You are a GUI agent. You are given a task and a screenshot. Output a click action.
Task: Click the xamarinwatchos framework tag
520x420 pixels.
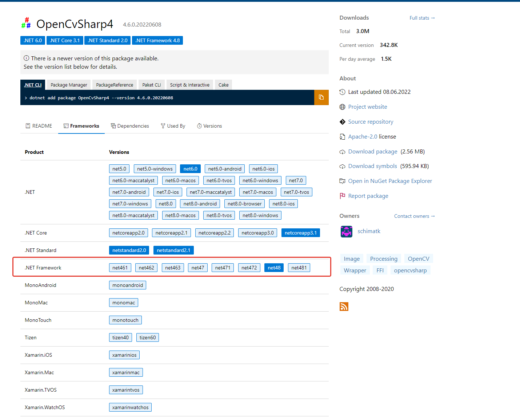click(x=130, y=407)
